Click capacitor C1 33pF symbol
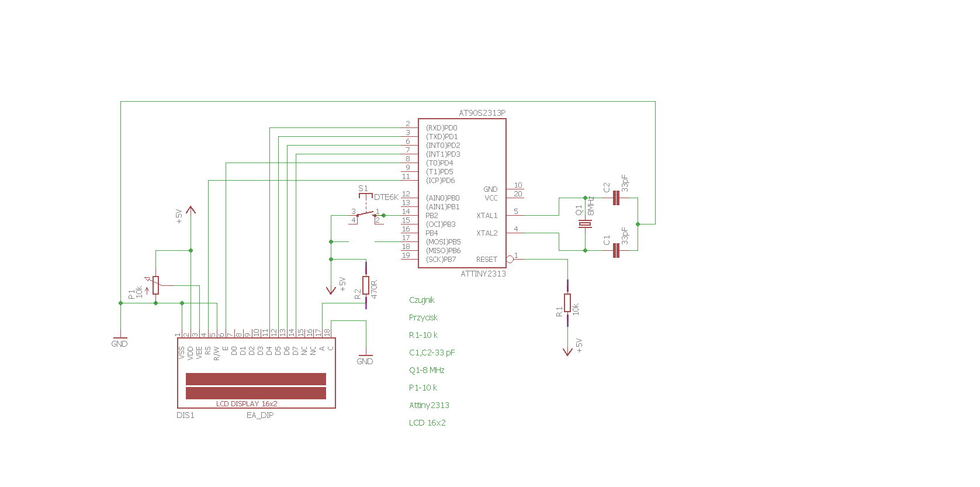980x487 pixels. tap(615, 251)
